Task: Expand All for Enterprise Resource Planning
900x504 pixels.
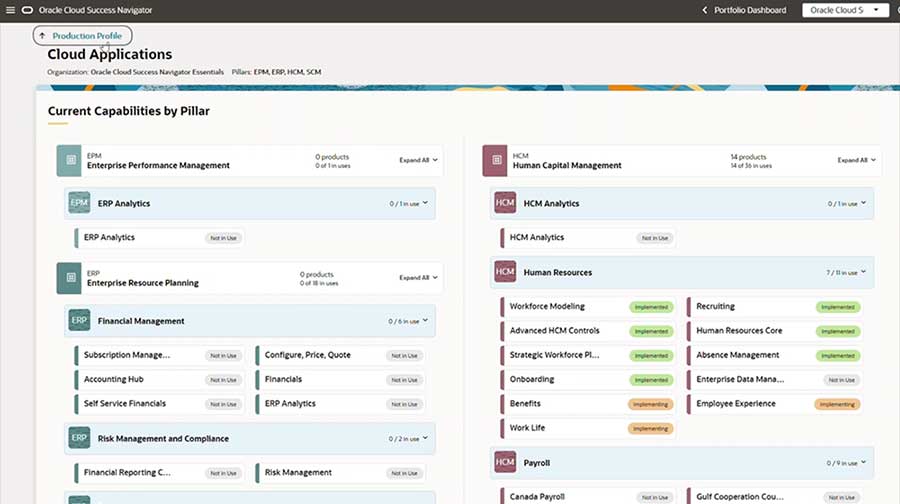Action: (418, 278)
